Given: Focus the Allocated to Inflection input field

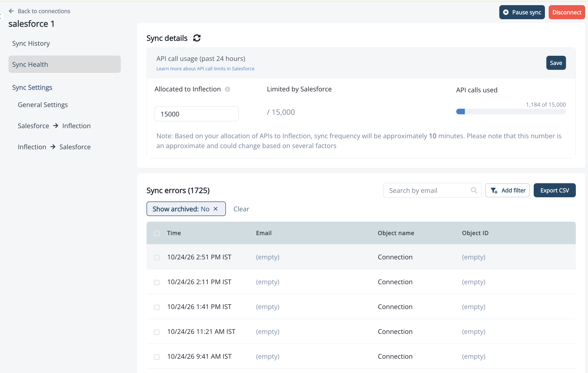Looking at the screenshot, I should [x=196, y=114].
